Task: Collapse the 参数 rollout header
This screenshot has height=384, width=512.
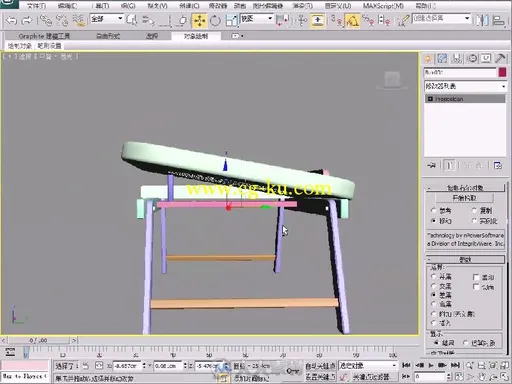Action: [x=465, y=259]
